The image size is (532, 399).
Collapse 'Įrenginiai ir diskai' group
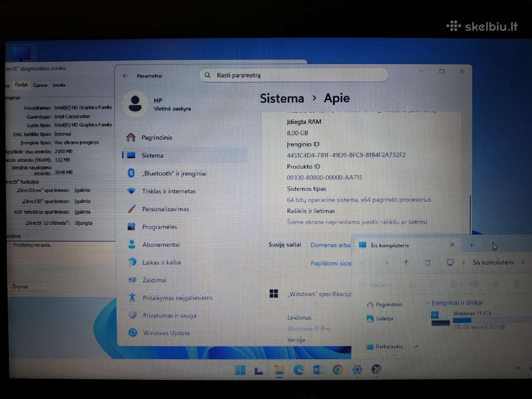pyautogui.click(x=427, y=303)
